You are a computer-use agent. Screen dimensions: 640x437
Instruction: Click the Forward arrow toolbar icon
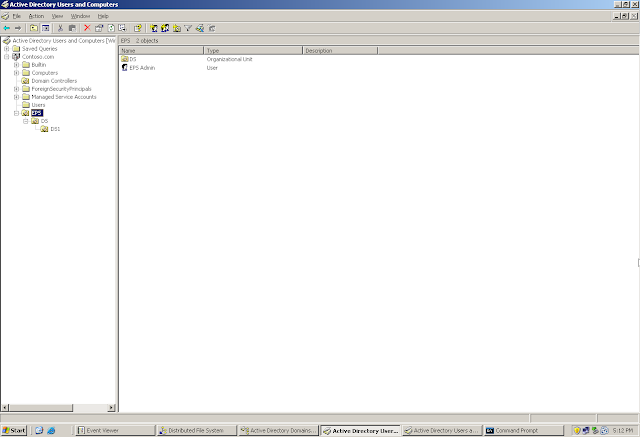tap(18, 28)
